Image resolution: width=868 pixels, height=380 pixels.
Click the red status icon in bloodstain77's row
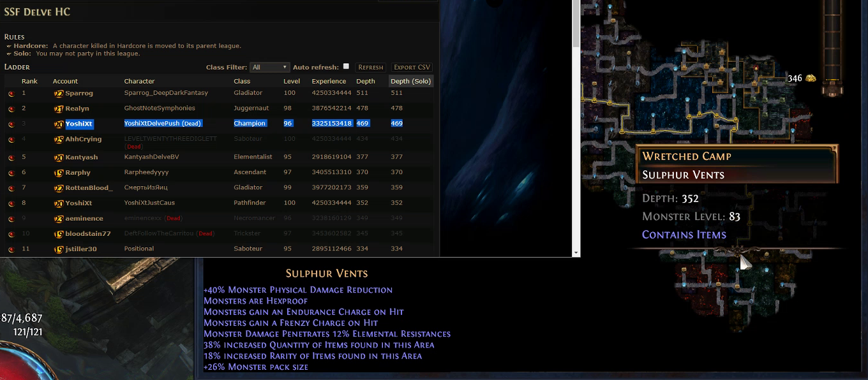[11, 234]
